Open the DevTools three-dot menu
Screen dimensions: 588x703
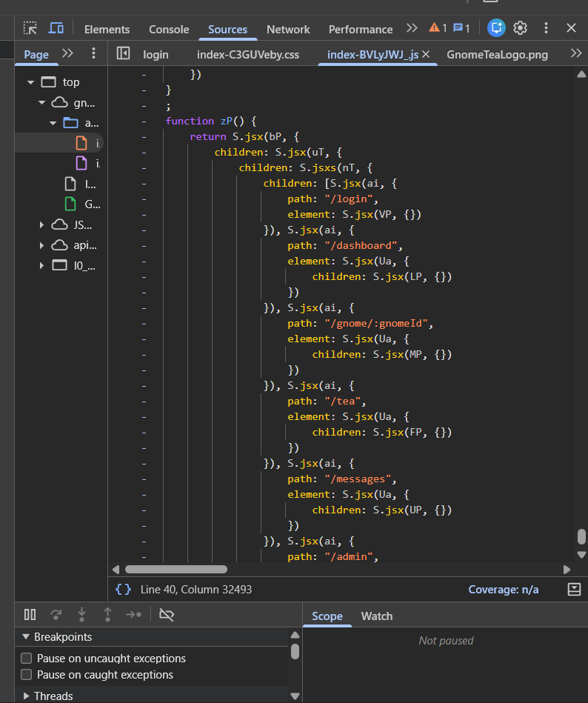pos(546,28)
